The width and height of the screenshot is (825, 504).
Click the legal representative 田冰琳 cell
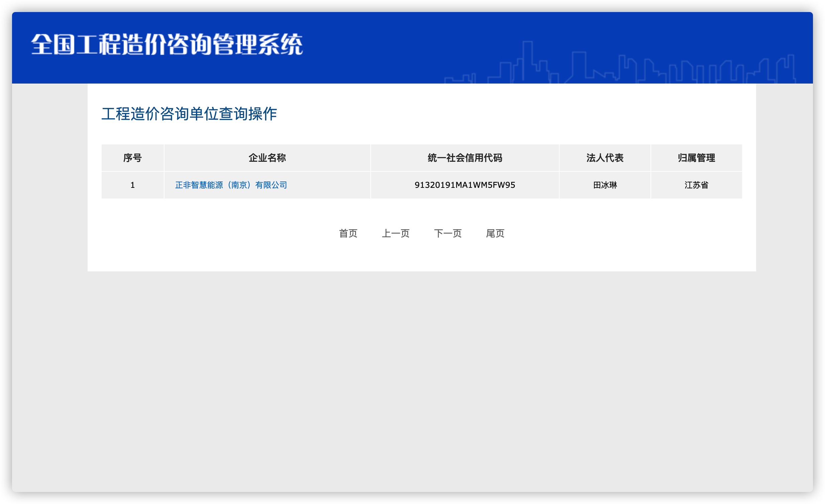(605, 185)
